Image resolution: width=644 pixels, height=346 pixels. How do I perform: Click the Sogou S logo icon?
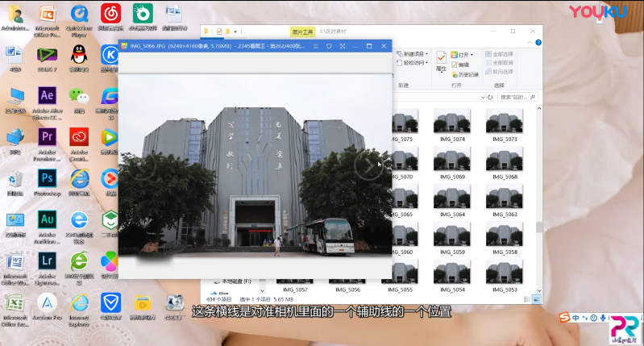click(x=565, y=317)
